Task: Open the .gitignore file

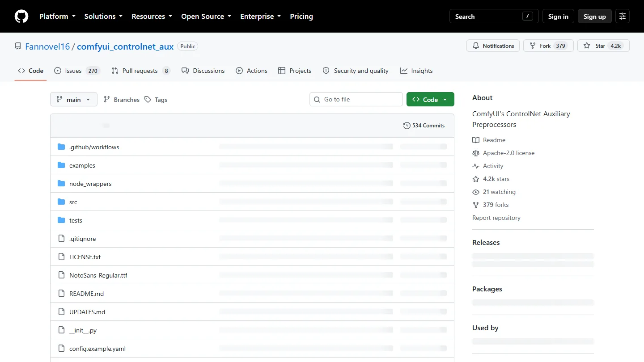Action: (82, 239)
